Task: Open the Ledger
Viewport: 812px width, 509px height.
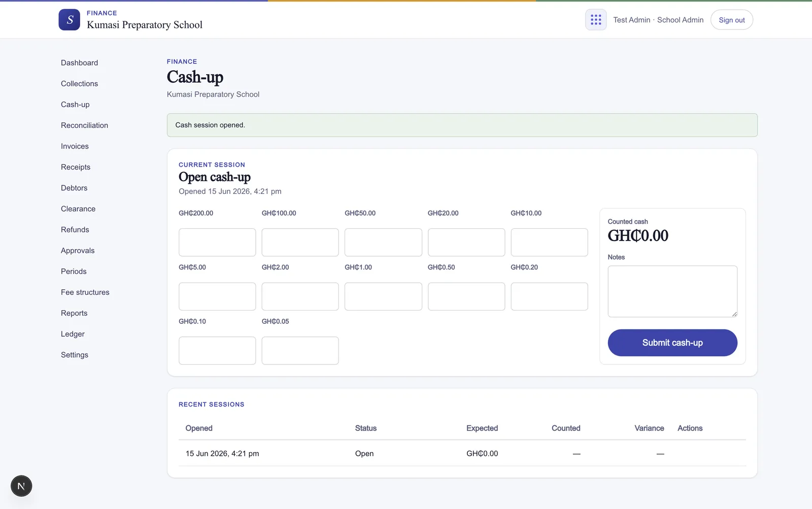Action: pyautogui.click(x=73, y=334)
